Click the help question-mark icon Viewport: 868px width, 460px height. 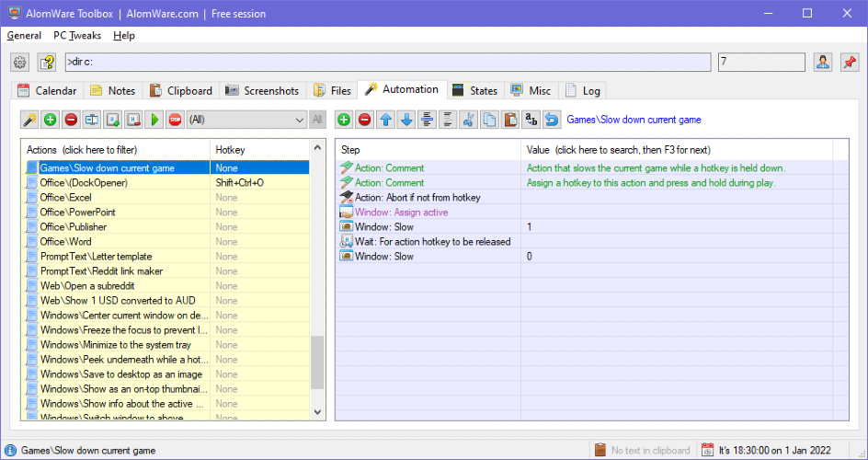(x=47, y=63)
